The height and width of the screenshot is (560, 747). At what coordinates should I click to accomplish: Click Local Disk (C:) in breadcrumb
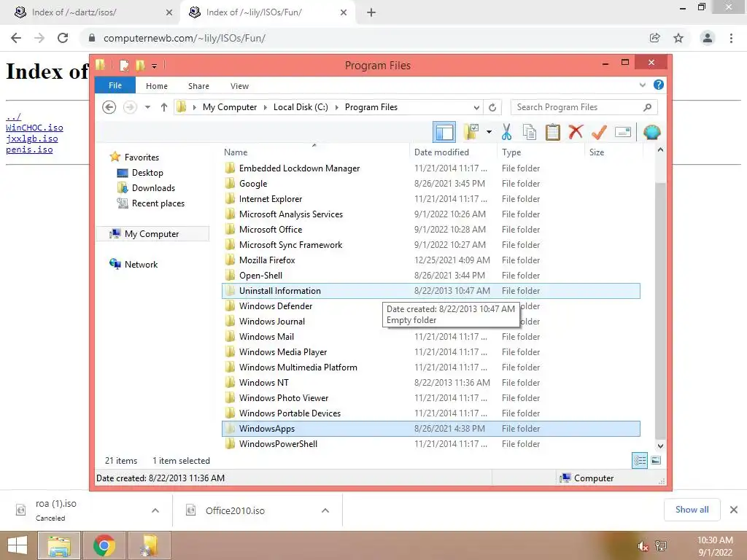[301, 107]
